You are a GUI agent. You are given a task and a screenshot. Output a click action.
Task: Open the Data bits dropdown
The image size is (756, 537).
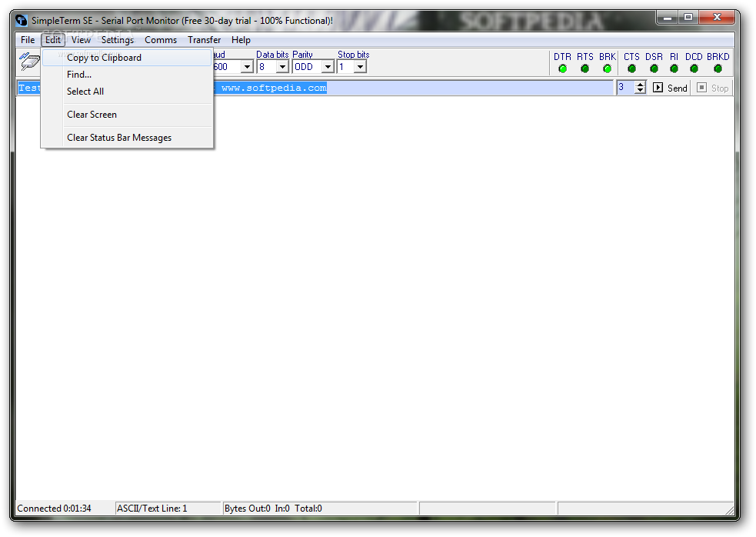point(282,67)
